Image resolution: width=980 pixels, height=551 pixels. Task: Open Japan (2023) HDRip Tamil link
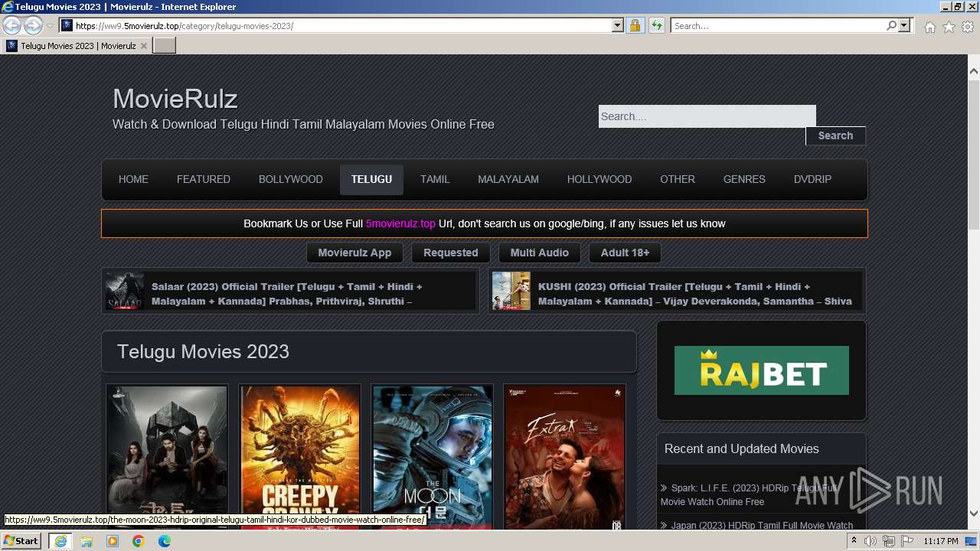762,525
